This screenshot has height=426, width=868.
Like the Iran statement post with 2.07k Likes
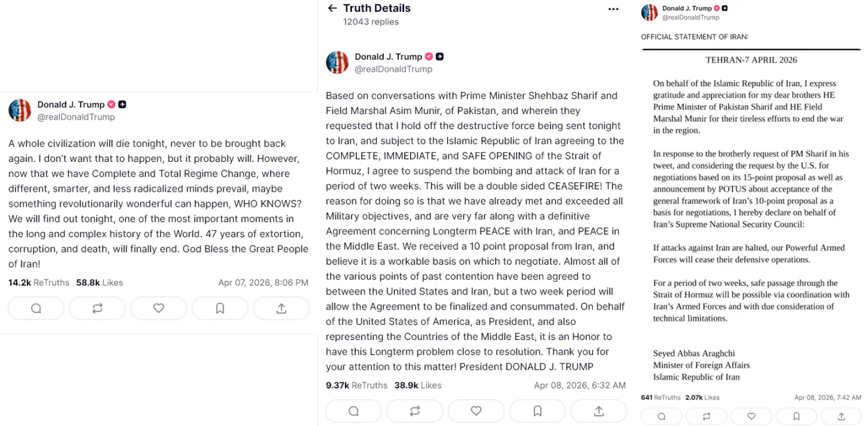pyautogui.click(x=751, y=416)
